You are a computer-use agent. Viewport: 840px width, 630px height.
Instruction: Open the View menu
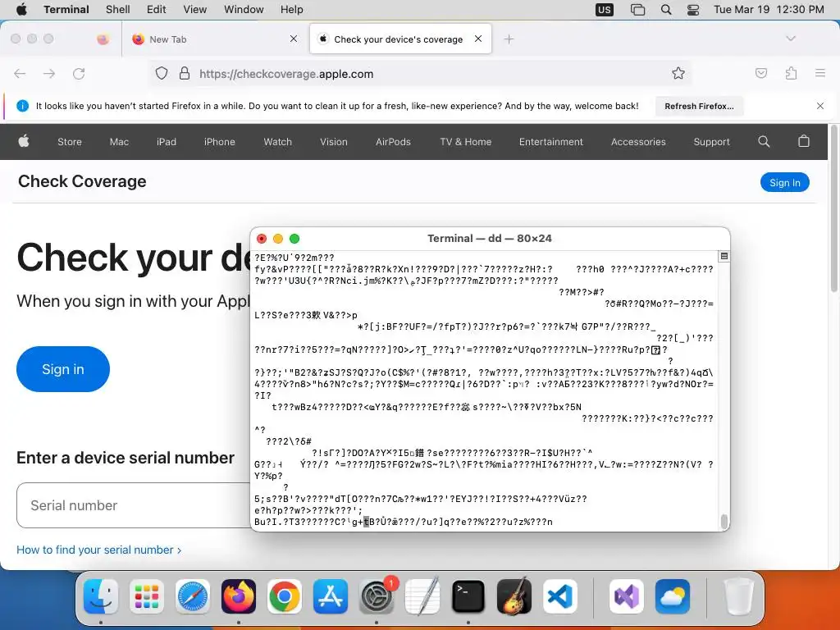[194, 10]
